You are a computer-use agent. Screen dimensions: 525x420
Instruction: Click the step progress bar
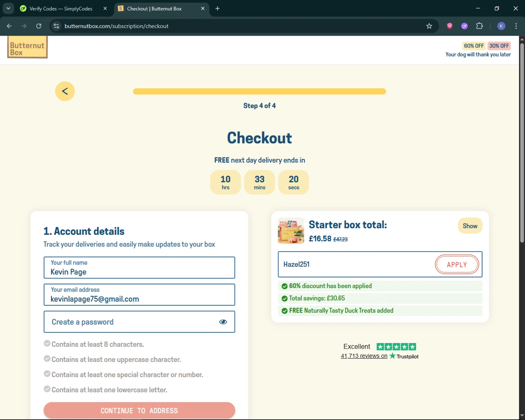[259, 91]
